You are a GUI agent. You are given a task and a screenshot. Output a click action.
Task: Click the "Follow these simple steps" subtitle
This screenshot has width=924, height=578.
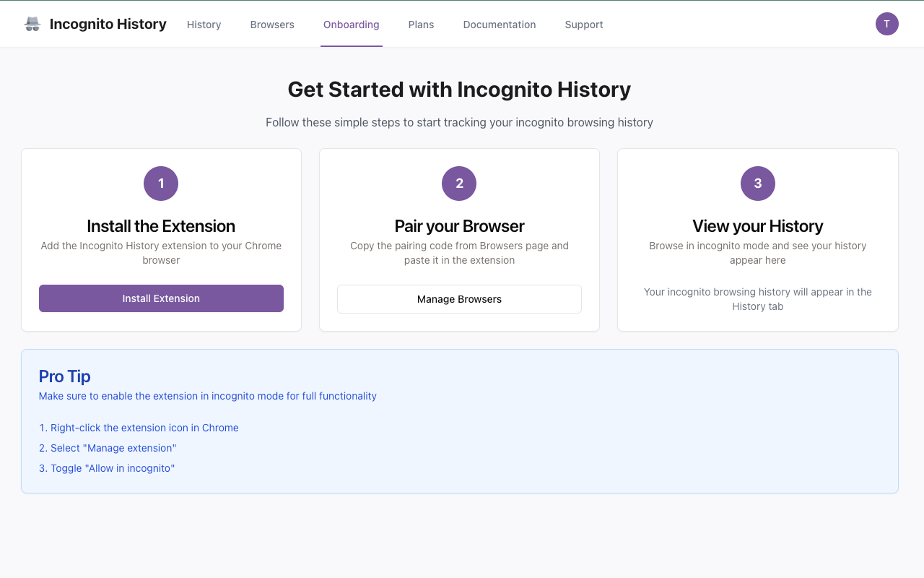click(x=459, y=123)
